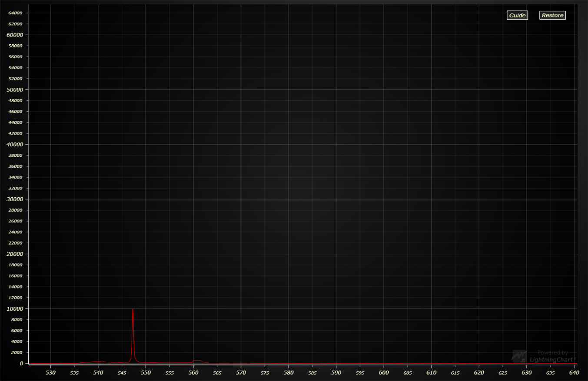Click the 575 minor tick label
The image size is (588, 381).
coord(265,373)
